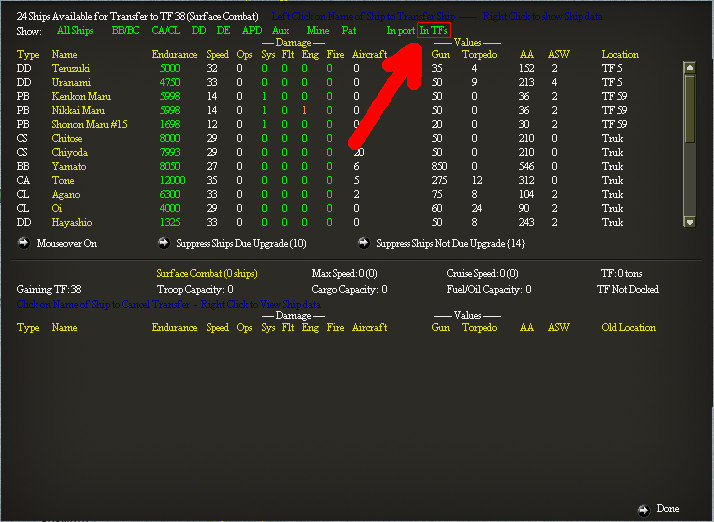Screen dimensions: 714x522
Task: Transfer destroyer Hayashio
Action: (x=72, y=222)
